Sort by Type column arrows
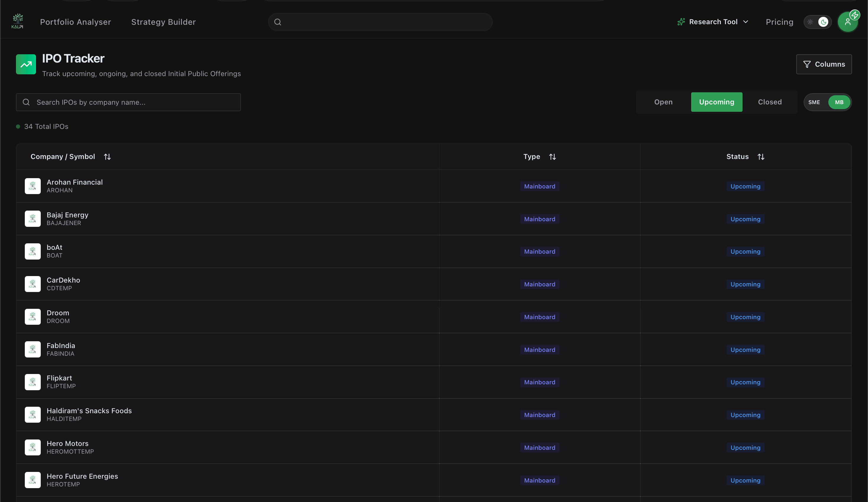 [x=552, y=157]
